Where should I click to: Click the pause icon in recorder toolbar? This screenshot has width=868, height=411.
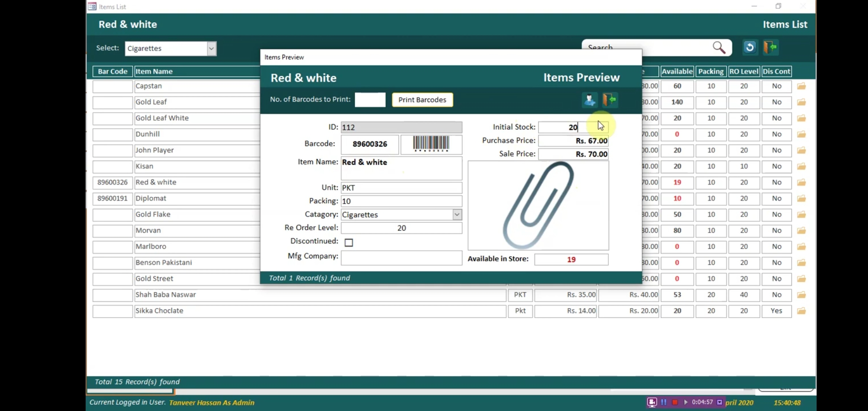[664, 402]
